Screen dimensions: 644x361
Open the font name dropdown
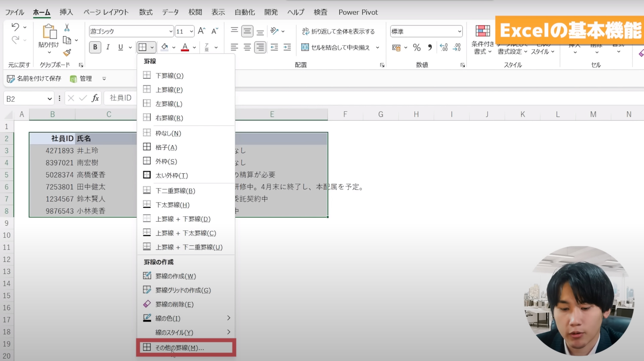tap(171, 32)
